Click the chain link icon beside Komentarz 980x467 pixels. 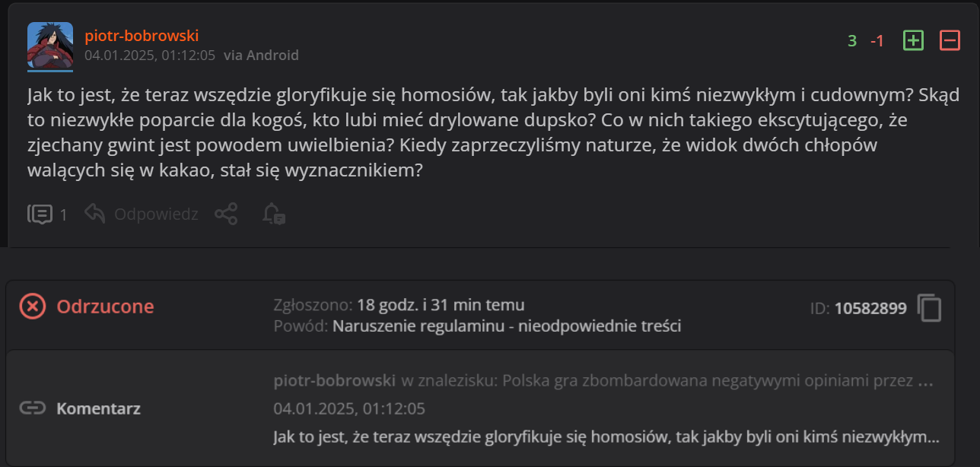point(33,408)
